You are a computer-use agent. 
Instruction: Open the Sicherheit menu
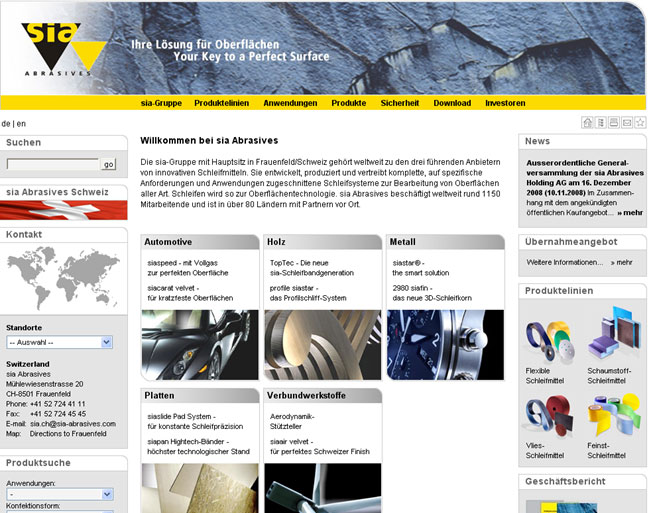pyautogui.click(x=400, y=103)
